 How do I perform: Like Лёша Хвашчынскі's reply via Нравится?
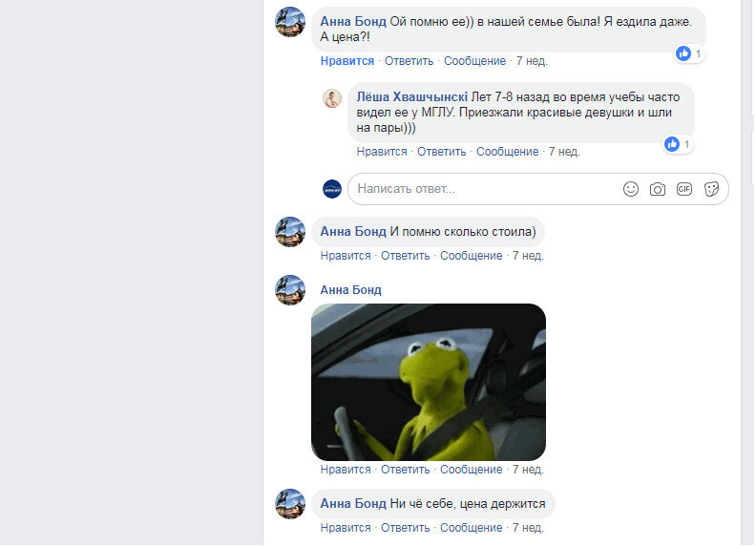[382, 152]
